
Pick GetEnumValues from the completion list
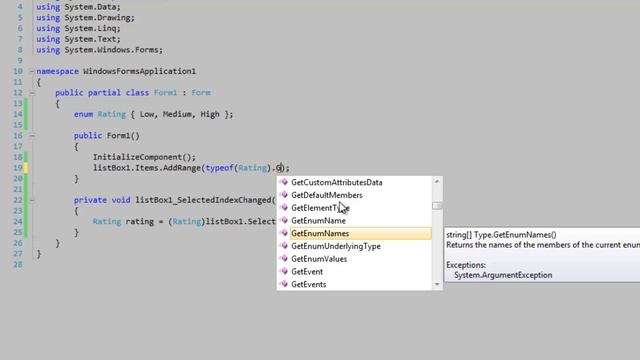(319, 259)
